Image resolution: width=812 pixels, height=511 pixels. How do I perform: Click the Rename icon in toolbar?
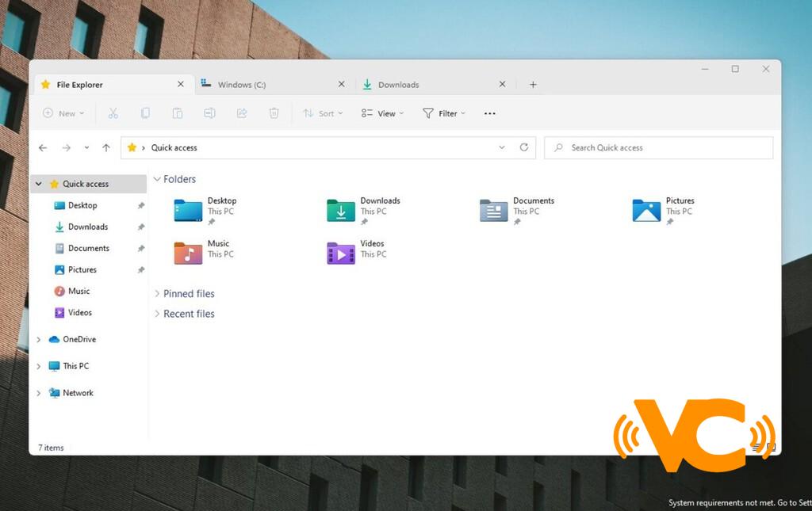[209, 113]
